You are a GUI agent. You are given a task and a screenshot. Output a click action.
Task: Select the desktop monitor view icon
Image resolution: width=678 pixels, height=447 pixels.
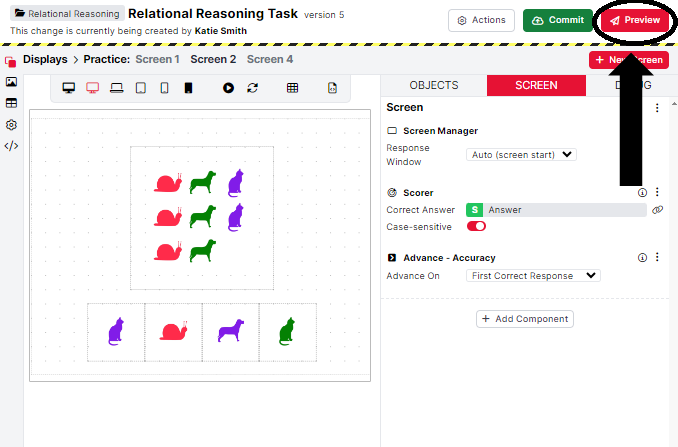[x=69, y=88]
